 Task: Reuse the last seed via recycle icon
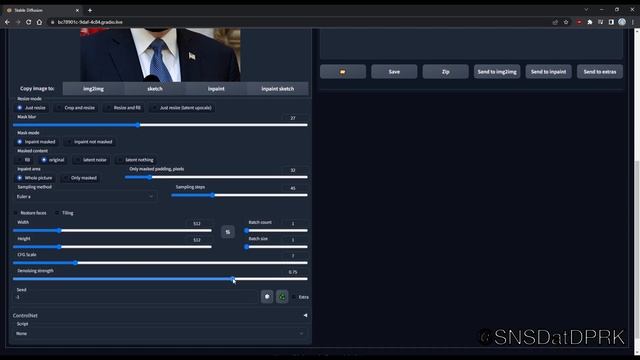tap(282, 297)
